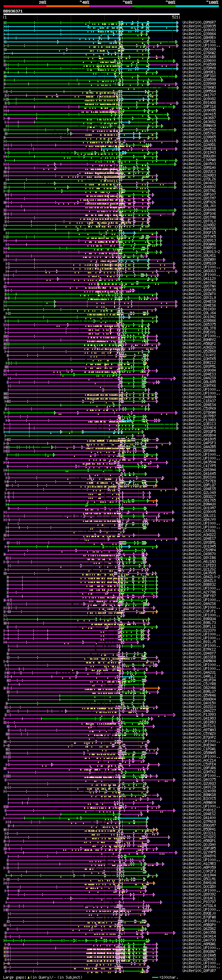This screenshot has height=980, width=222.
Task: Click the query ID BB936371
Action: 13,11
